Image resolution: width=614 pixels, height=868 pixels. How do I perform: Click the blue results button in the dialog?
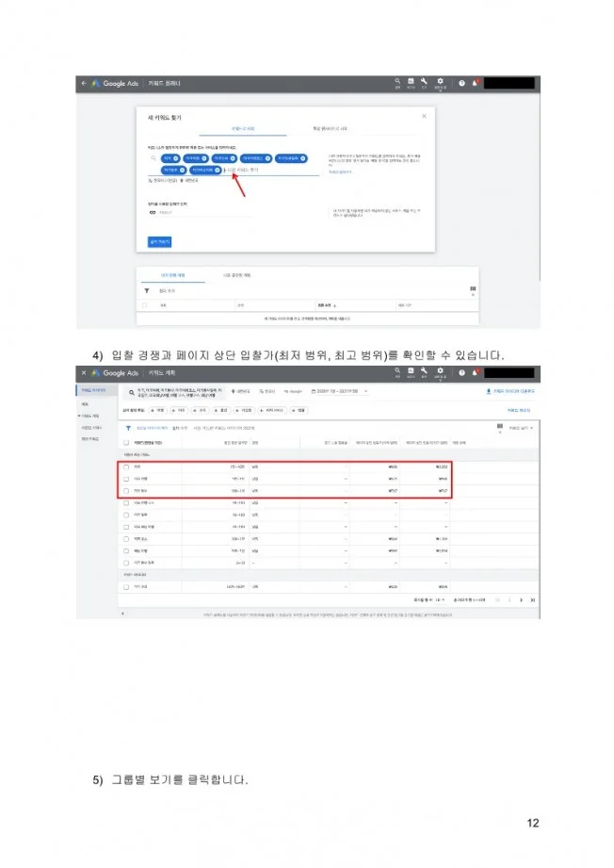click(x=159, y=242)
